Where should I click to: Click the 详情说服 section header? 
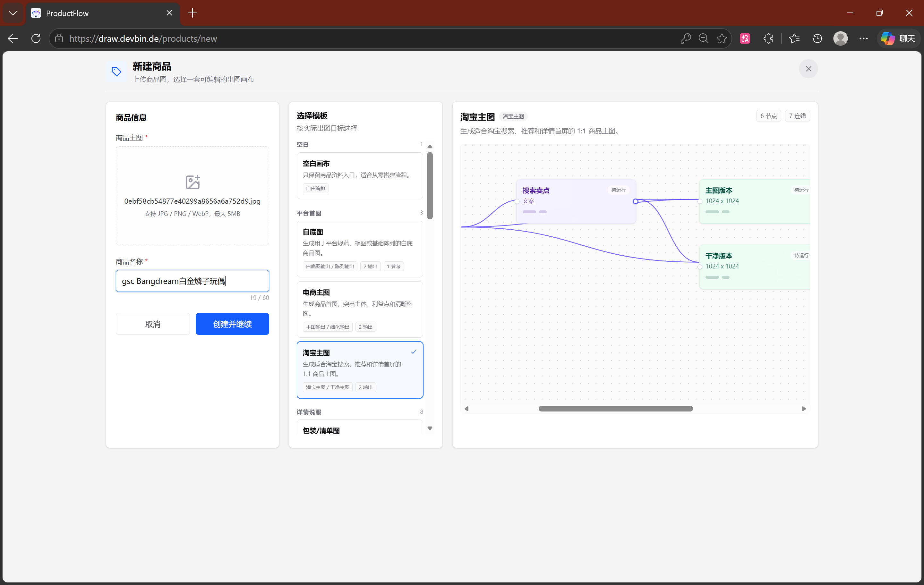tap(309, 411)
